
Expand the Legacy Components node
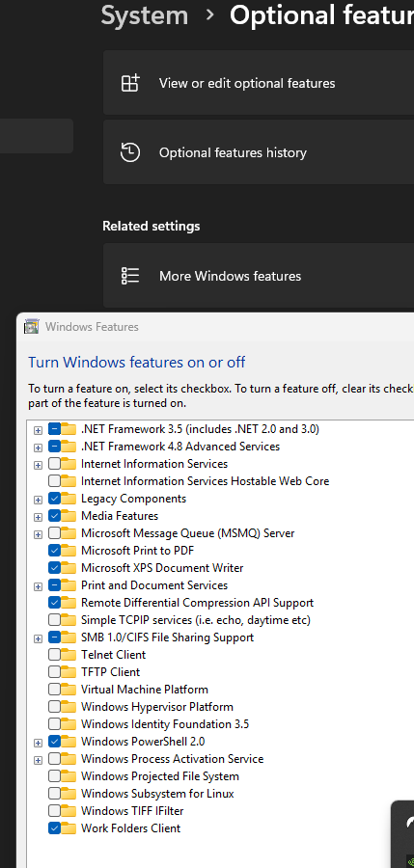(38, 500)
